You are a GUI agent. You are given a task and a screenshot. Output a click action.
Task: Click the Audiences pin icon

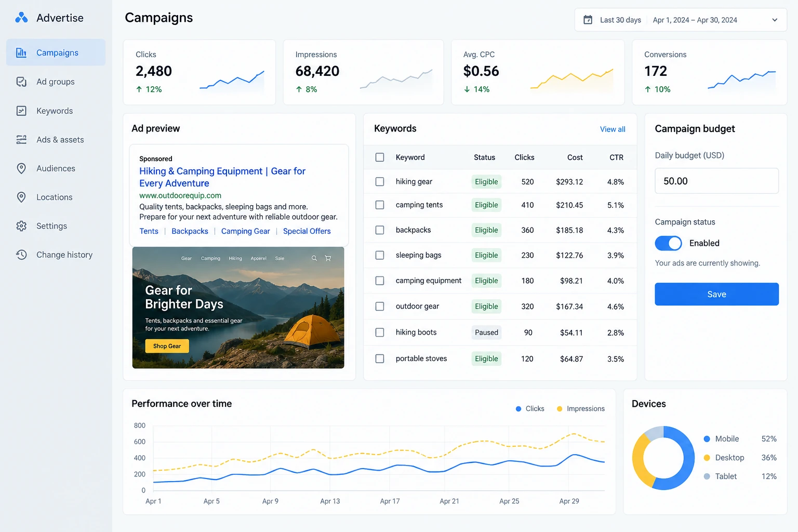tap(21, 168)
